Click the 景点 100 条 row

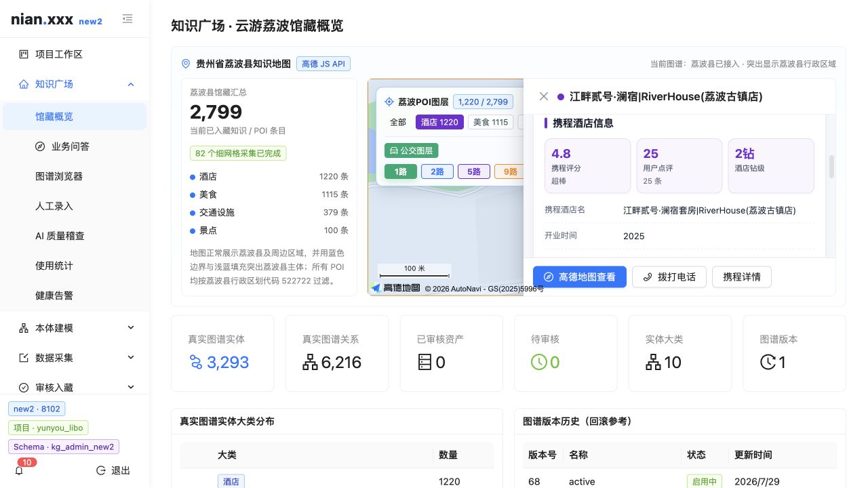coord(269,230)
